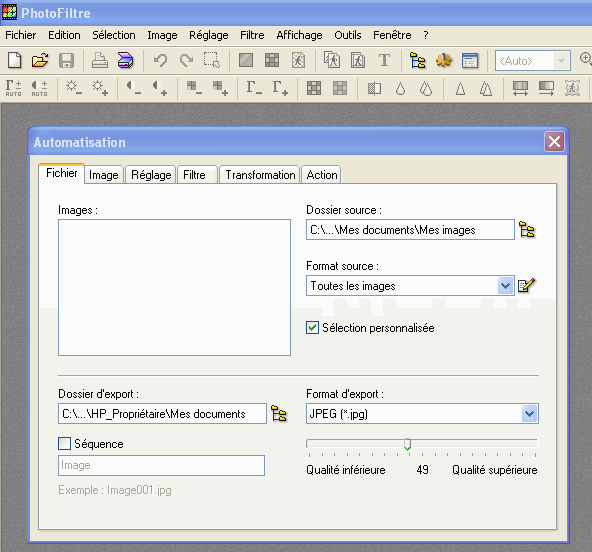
Task: Click the edit pencil icon beside Format source
Action: (x=527, y=285)
